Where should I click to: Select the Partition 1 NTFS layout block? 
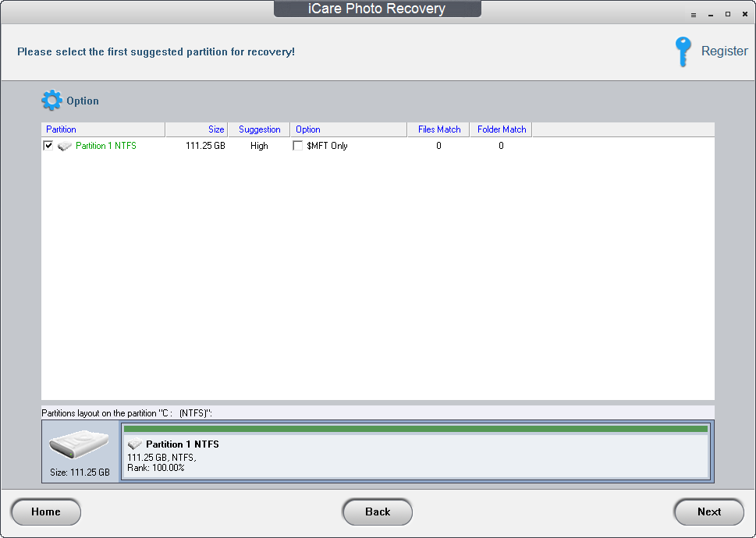416,451
